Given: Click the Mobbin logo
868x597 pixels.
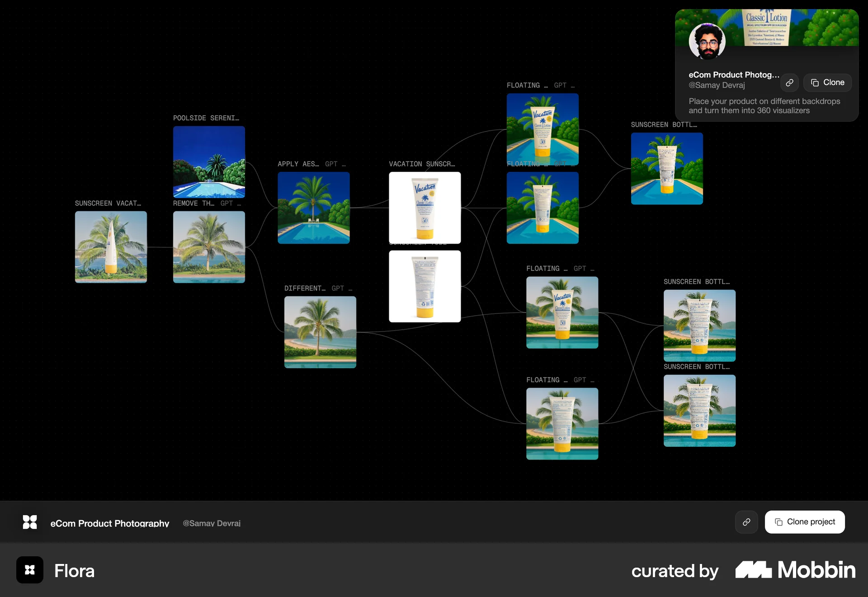Looking at the screenshot, I should coord(795,570).
